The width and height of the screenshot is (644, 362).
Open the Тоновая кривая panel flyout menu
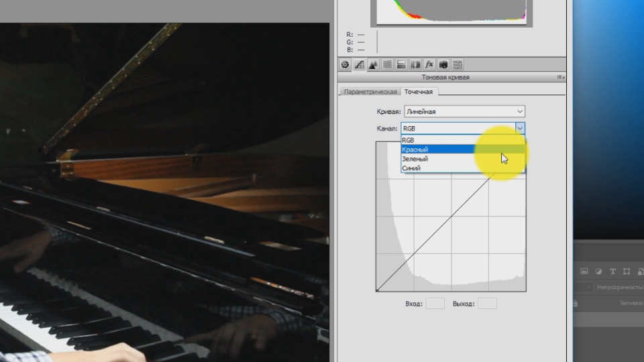click(x=561, y=76)
